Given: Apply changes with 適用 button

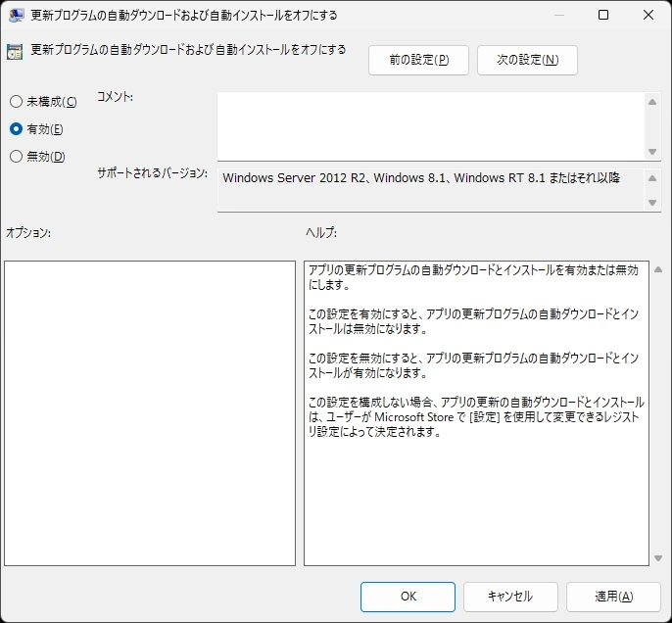Looking at the screenshot, I should [613, 597].
